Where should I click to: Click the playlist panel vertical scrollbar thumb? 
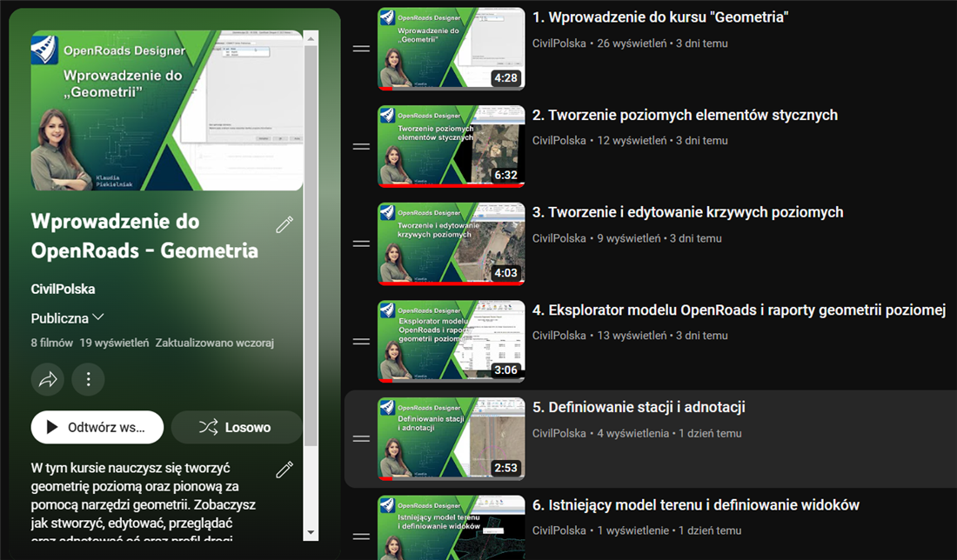[x=311, y=246]
